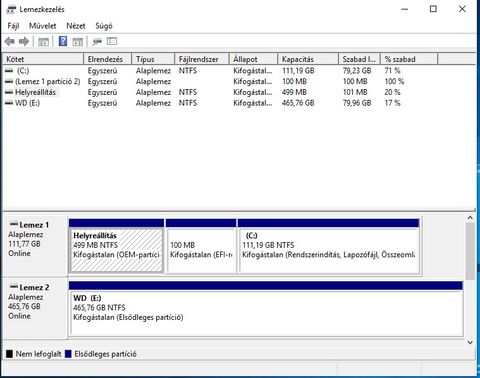Image resolution: width=480 pixels, height=378 pixels.
Task: Open the Nézet menu
Action: pos(76,26)
